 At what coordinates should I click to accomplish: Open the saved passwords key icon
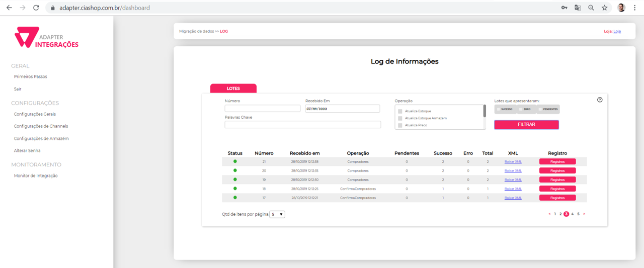tap(565, 8)
